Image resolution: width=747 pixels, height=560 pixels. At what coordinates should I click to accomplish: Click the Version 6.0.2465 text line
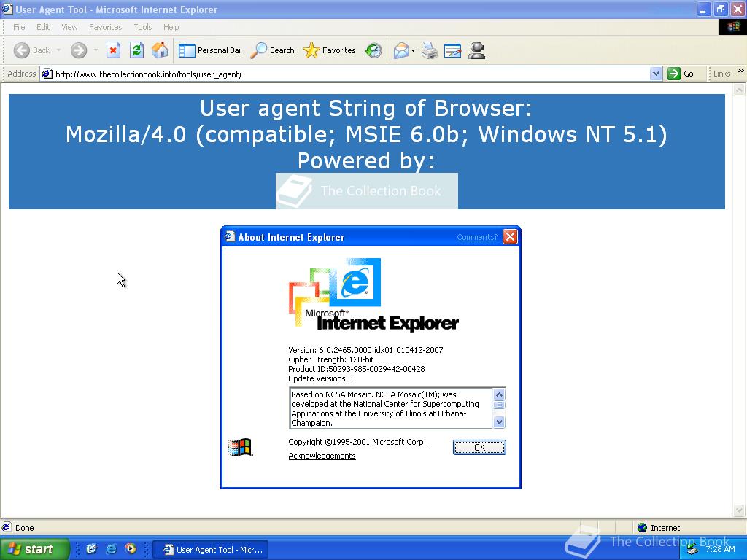[x=365, y=350]
